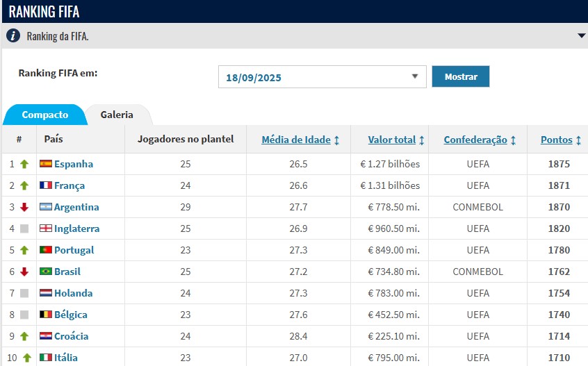Open the Espanha team link
The width and height of the screenshot is (588, 366).
click(x=74, y=164)
